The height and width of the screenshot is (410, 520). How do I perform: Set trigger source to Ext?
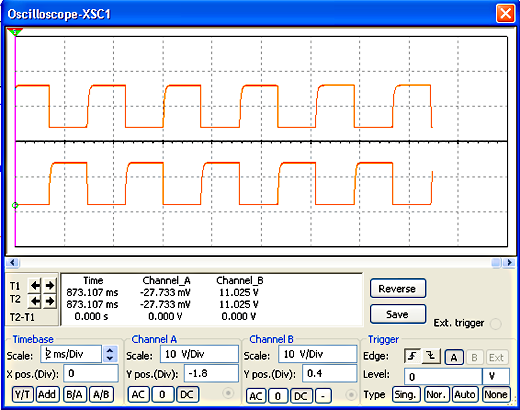click(496, 357)
